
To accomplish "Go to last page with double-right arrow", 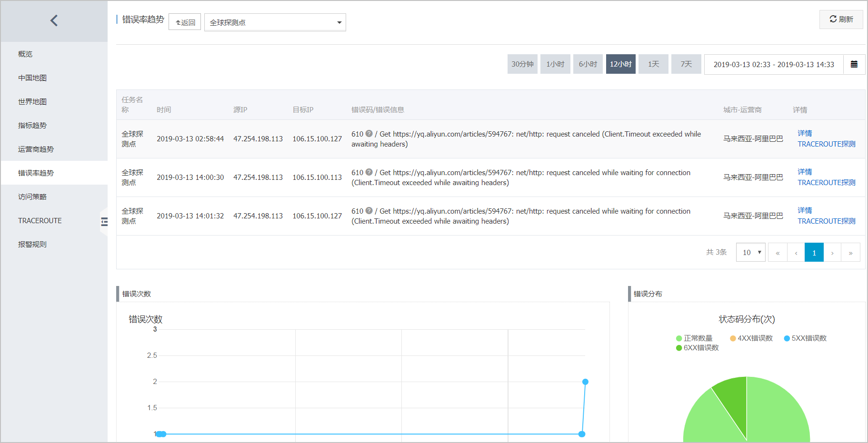I will pos(850,253).
